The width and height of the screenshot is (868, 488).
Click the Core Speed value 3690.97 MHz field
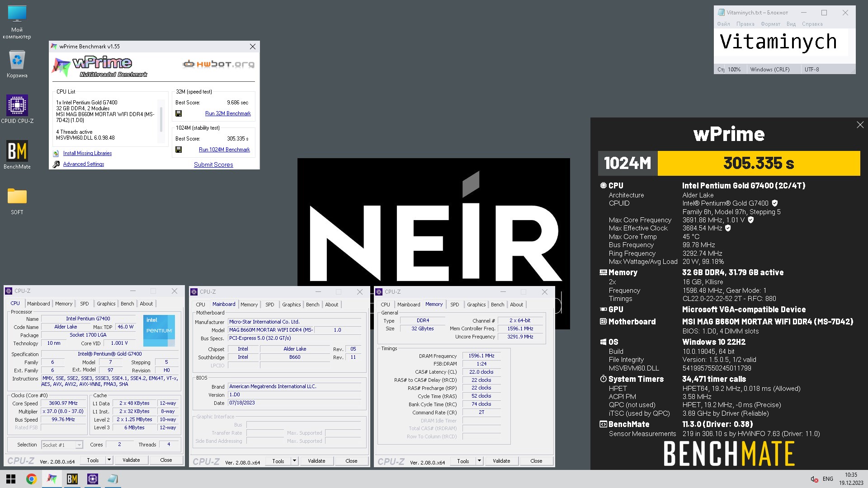pyautogui.click(x=63, y=404)
